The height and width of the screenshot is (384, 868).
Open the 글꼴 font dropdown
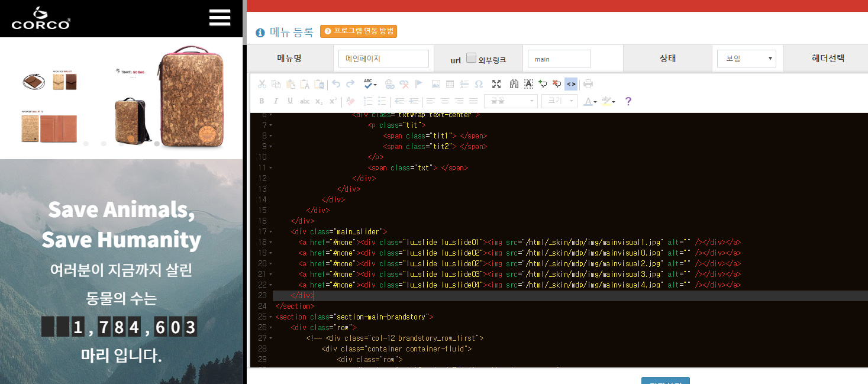click(511, 101)
